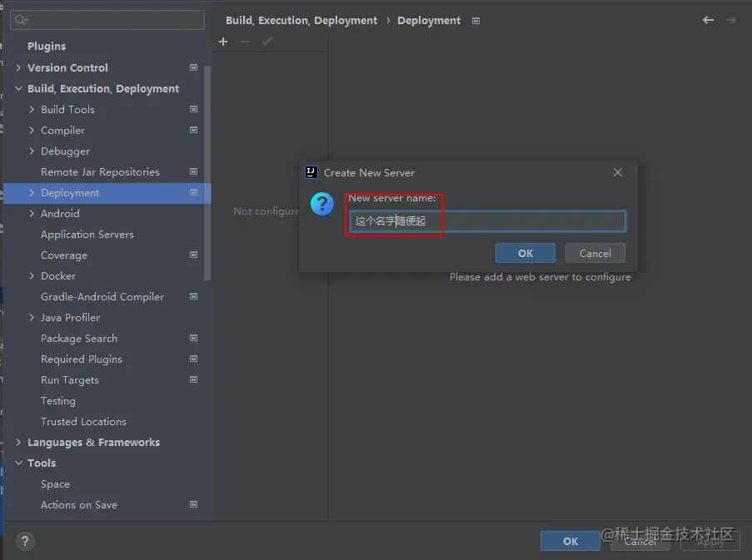
Task: Click project settings icon on Actions on Save row
Action: click(194, 504)
